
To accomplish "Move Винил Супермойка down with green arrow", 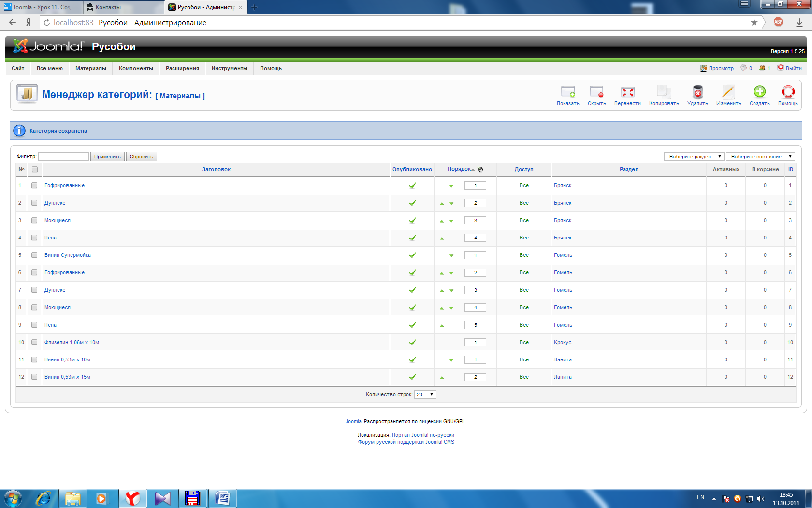I will pyautogui.click(x=451, y=256).
